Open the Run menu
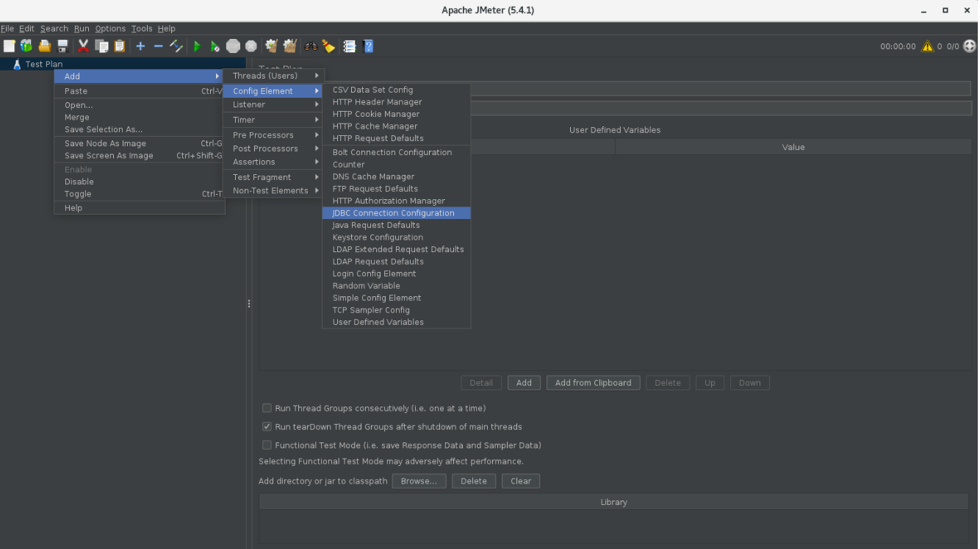The height and width of the screenshot is (549, 980). point(82,29)
